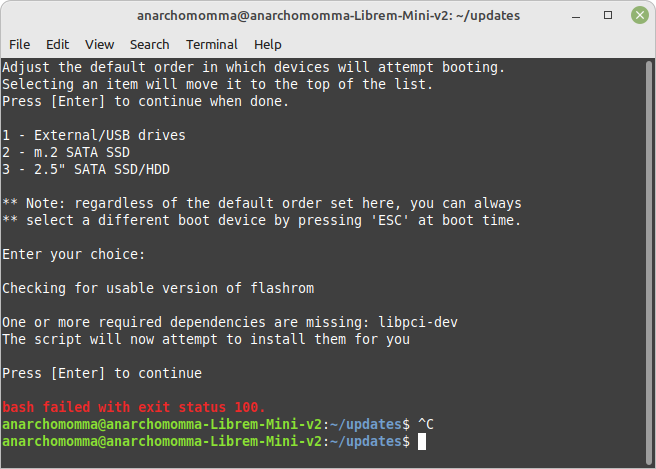Click the red 'bash failed' error line
Screen dimensions: 656x469
(134, 407)
